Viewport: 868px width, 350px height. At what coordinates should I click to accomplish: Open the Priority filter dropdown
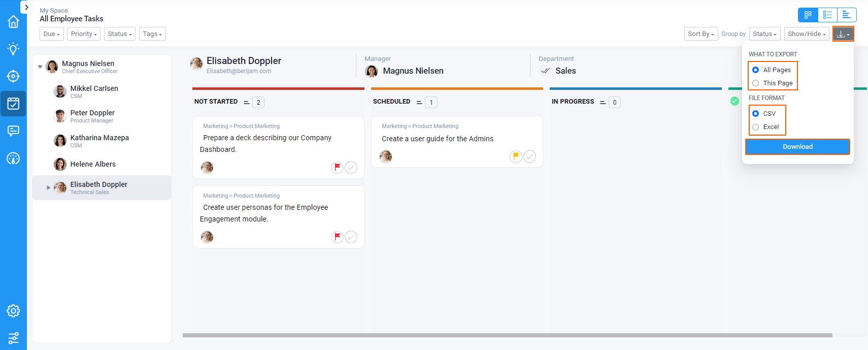pyautogui.click(x=84, y=34)
